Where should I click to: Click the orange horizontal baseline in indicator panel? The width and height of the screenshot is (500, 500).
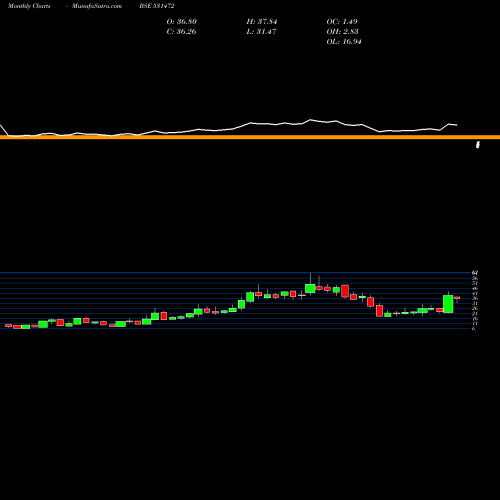(250, 137)
